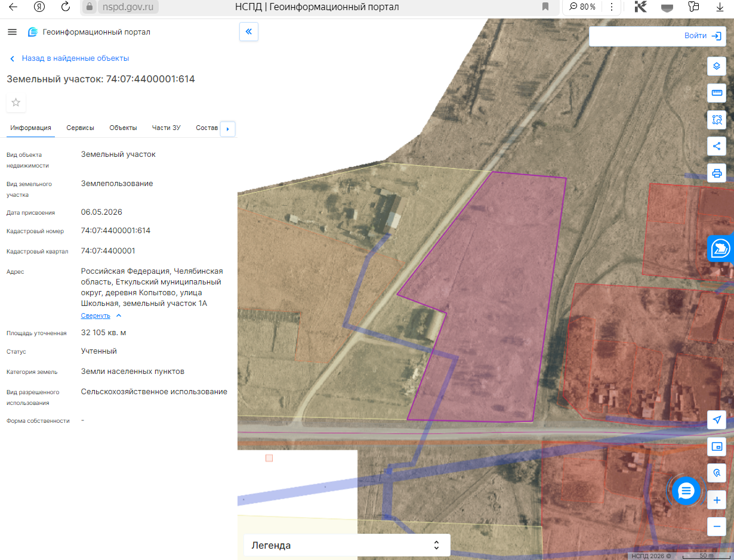The height and width of the screenshot is (560, 734).
Task: Expand the Легенда dropdown
Action: pos(347,545)
